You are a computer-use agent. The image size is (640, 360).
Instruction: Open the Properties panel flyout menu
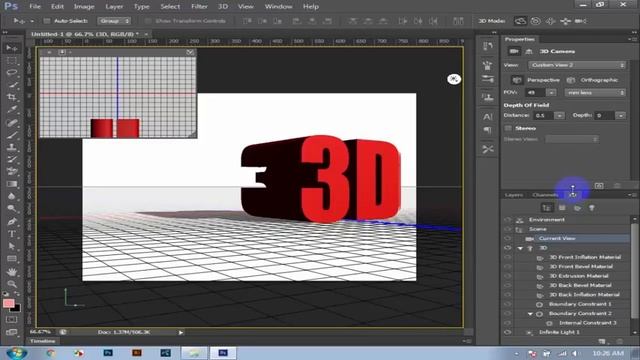point(632,39)
